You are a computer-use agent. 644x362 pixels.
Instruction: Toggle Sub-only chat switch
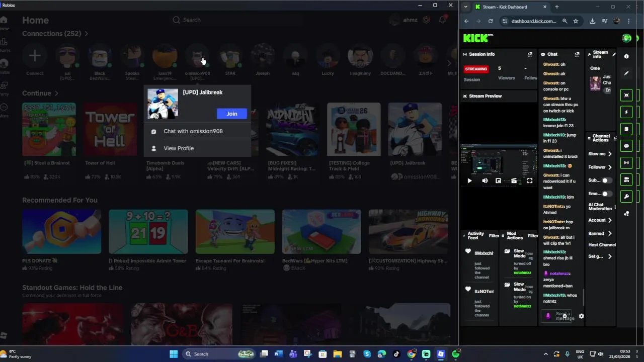607,180
